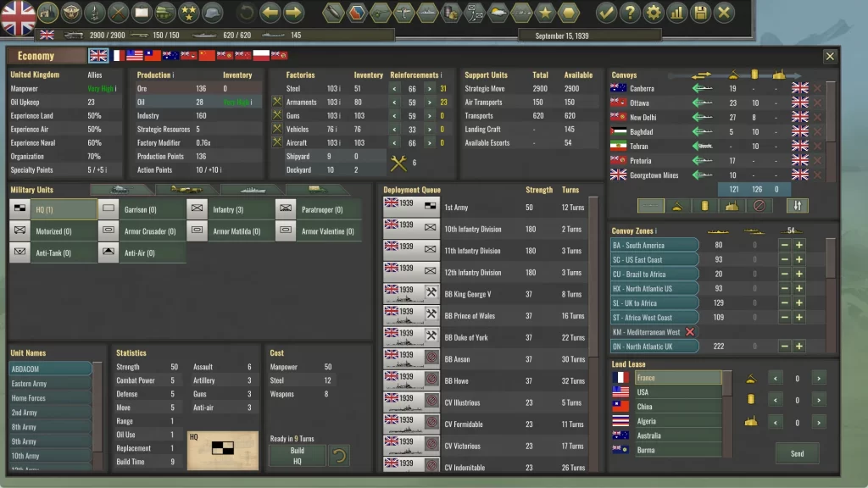The image size is (868, 488).
Task: Toggle the red X on Canberra convoy row
Action: pos(818,88)
